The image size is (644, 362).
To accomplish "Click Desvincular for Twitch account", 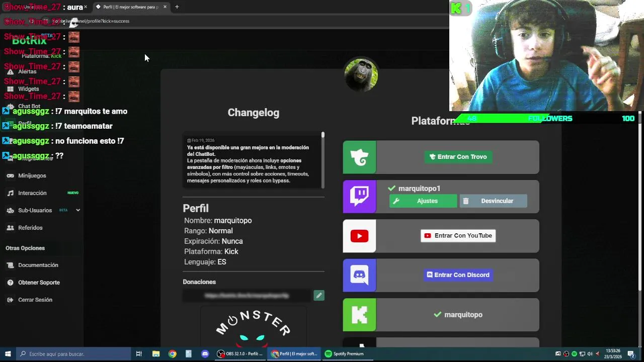I will coord(493,201).
